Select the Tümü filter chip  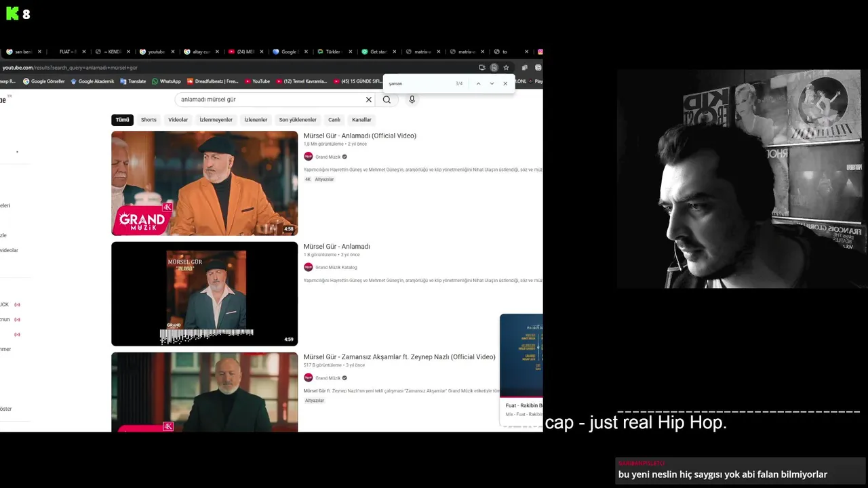(x=122, y=120)
